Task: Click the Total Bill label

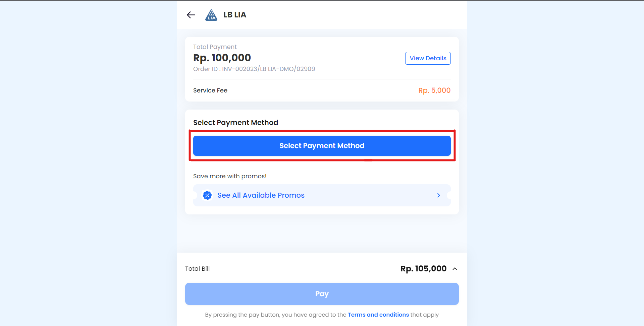Action: click(x=197, y=269)
